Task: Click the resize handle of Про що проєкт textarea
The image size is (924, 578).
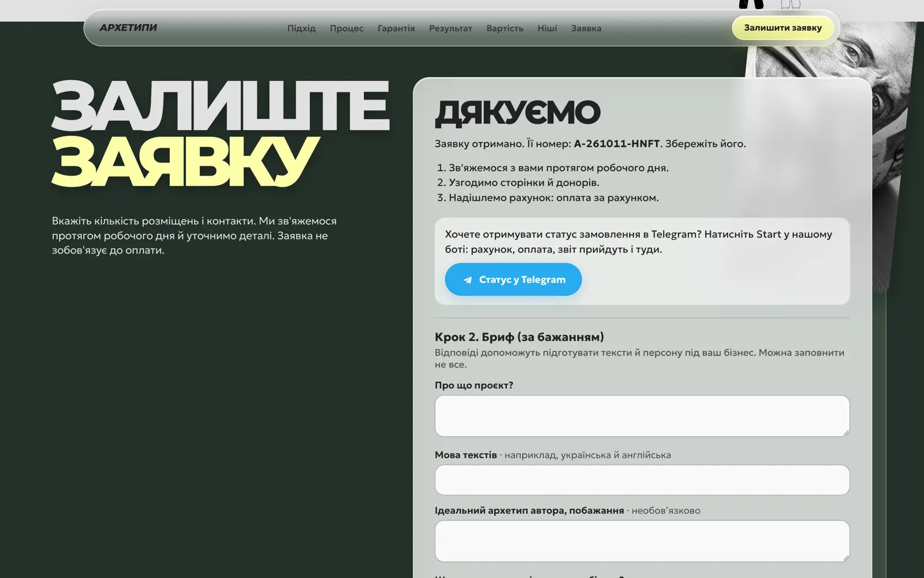Action: click(x=845, y=432)
